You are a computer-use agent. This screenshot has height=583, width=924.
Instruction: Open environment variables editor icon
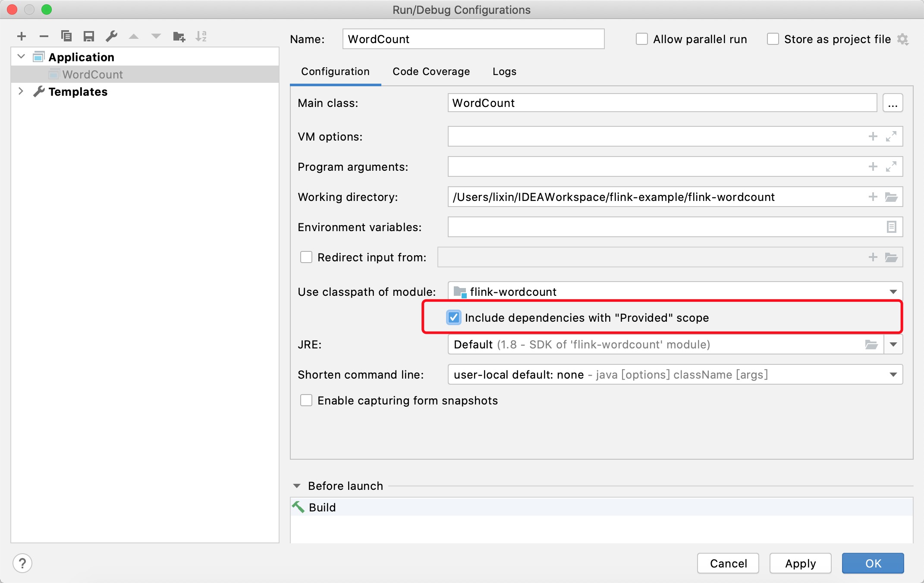pyautogui.click(x=891, y=227)
